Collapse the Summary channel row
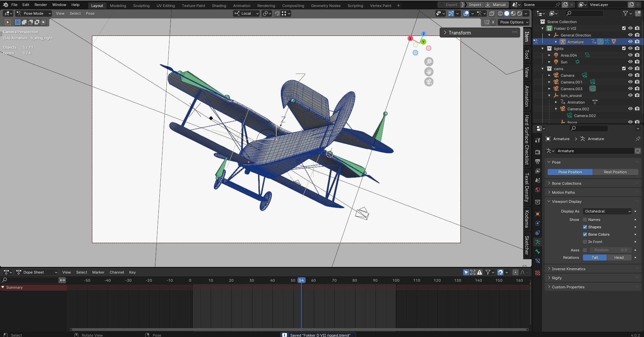Viewport: 644px width, 337px height. 3,287
